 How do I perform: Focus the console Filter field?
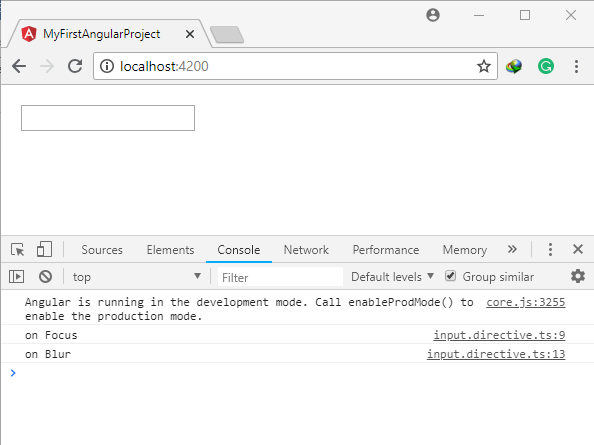(x=280, y=277)
